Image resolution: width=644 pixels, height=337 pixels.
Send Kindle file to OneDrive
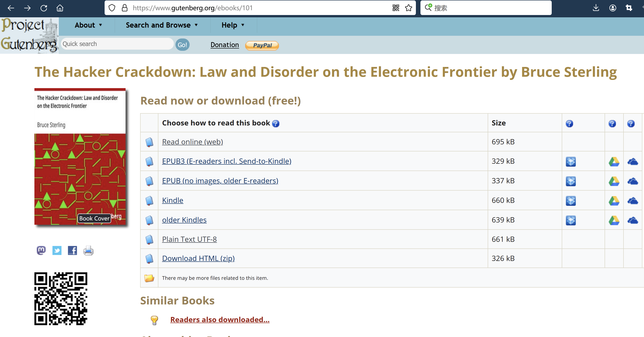tap(633, 201)
